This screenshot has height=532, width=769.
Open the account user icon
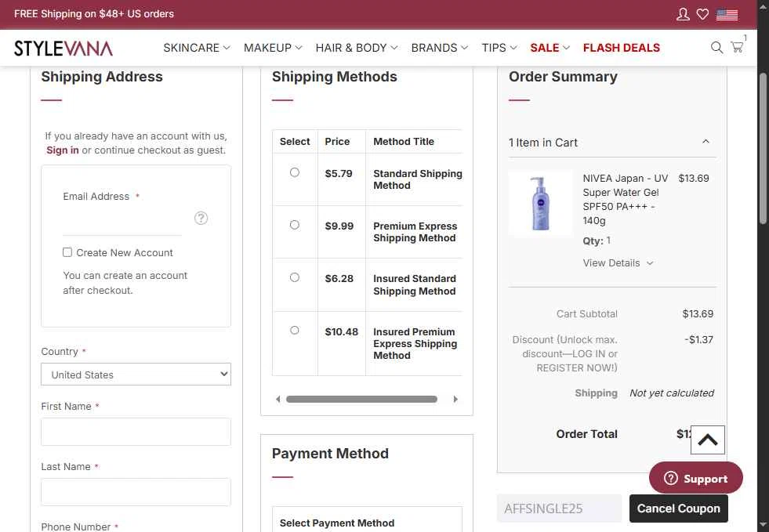(683, 14)
